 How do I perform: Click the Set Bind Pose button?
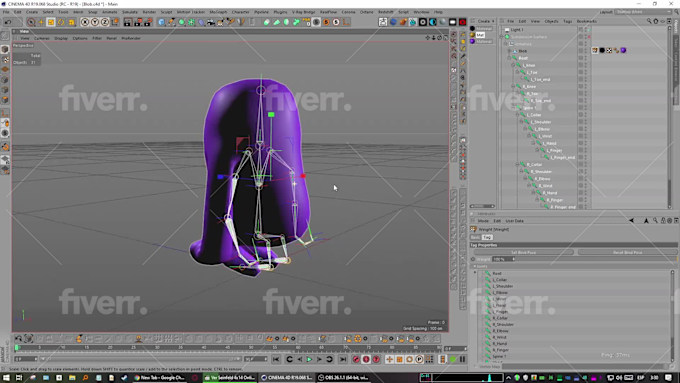pyautogui.click(x=523, y=252)
